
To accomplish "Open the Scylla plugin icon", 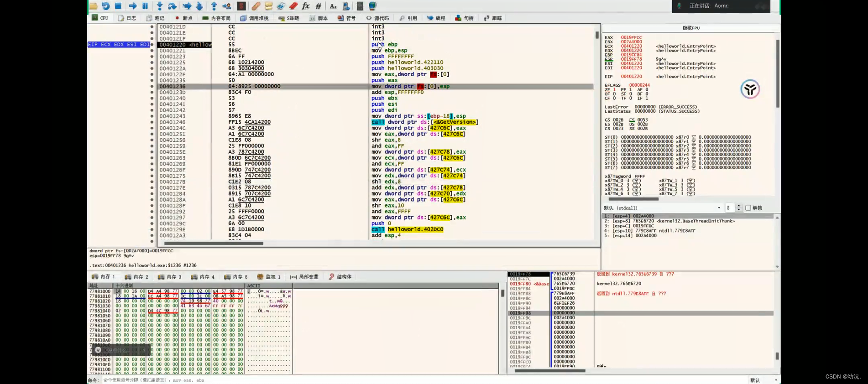I will point(241,6).
